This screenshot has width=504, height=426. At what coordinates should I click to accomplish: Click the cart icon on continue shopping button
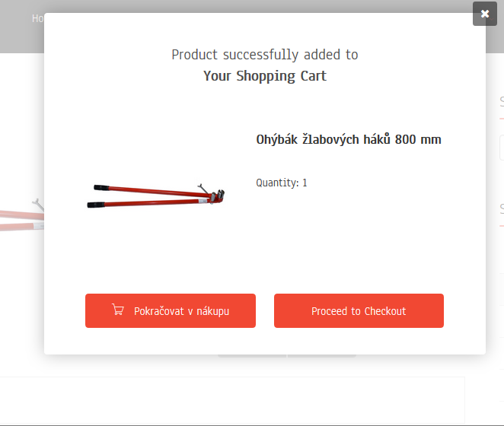(117, 310)
